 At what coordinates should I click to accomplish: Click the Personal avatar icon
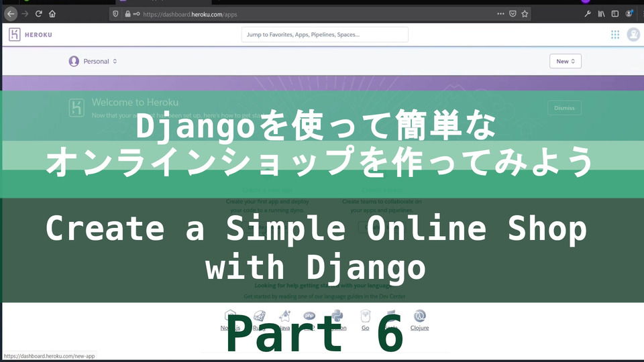[74, 61]
